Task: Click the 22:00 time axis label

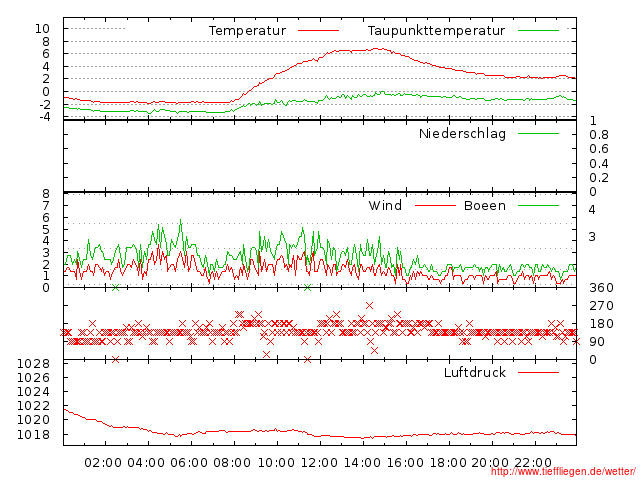Action: pyautogui.click(x=533, y=463)
